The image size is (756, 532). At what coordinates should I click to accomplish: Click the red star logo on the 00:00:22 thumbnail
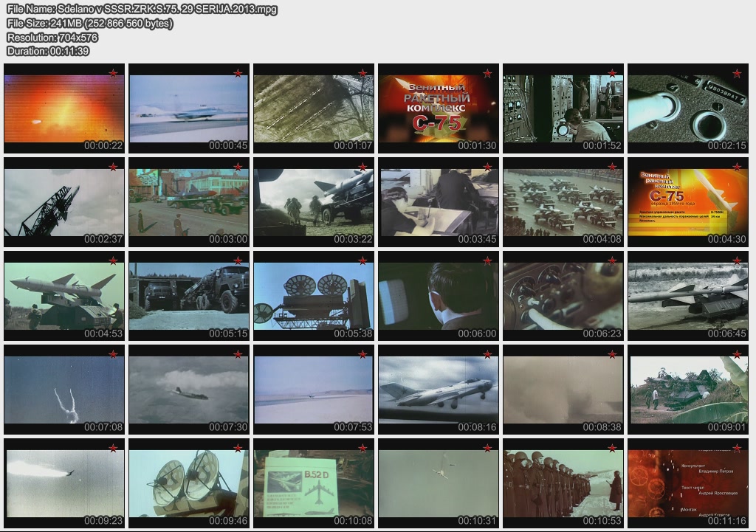(114, 73)
